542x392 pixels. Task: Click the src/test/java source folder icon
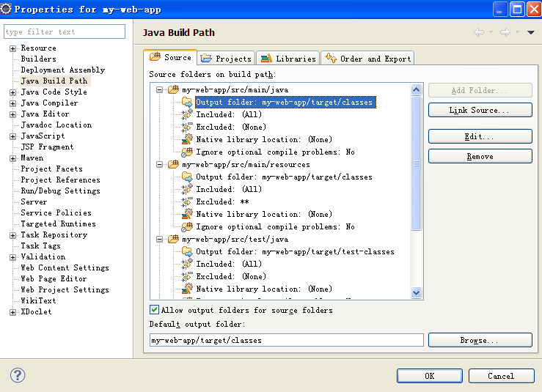pos(174,240)
